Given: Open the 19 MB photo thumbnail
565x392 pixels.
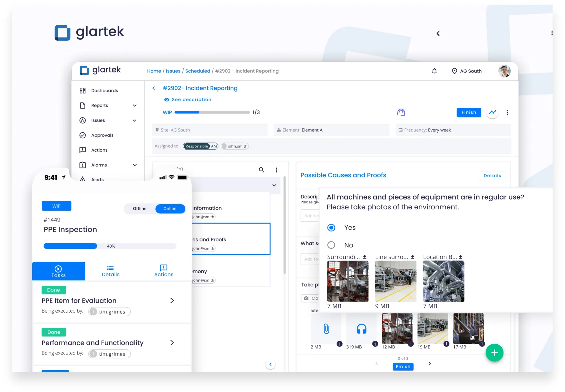Looking at the screenshot, I should 433,329.
